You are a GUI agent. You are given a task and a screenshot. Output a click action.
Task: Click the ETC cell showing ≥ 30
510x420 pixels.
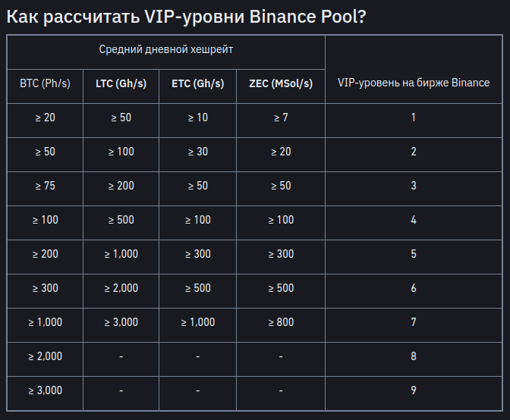click(x=197, y=152)
